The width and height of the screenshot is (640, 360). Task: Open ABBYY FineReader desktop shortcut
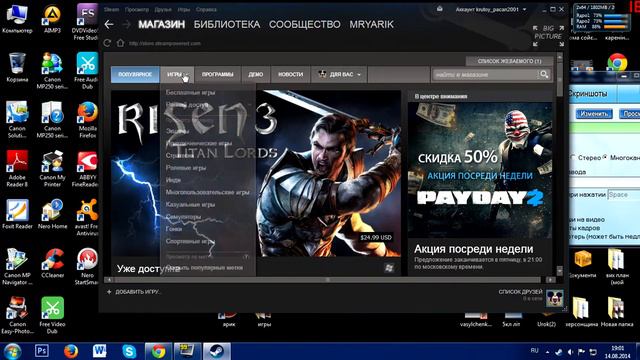87,169
